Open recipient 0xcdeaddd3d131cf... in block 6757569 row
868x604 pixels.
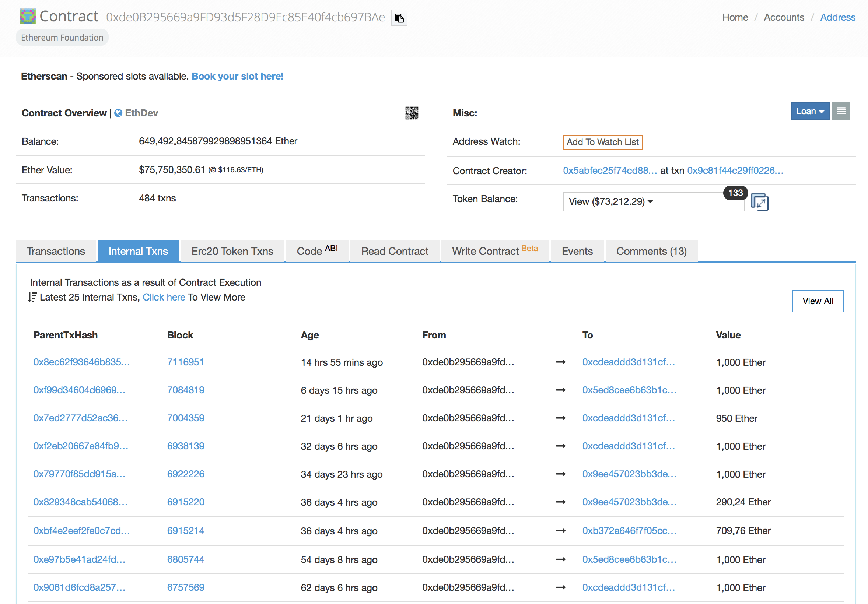click(x=628, y=587)
